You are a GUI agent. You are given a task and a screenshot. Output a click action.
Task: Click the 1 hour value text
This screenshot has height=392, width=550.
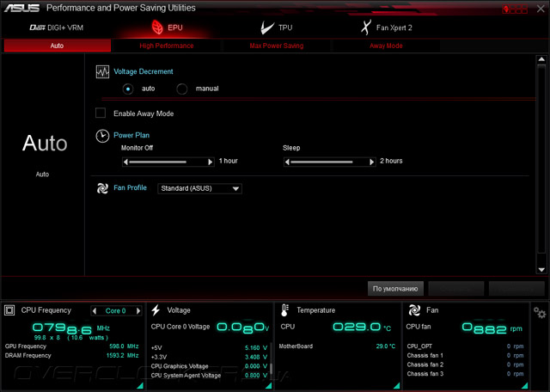click(229, 161)
